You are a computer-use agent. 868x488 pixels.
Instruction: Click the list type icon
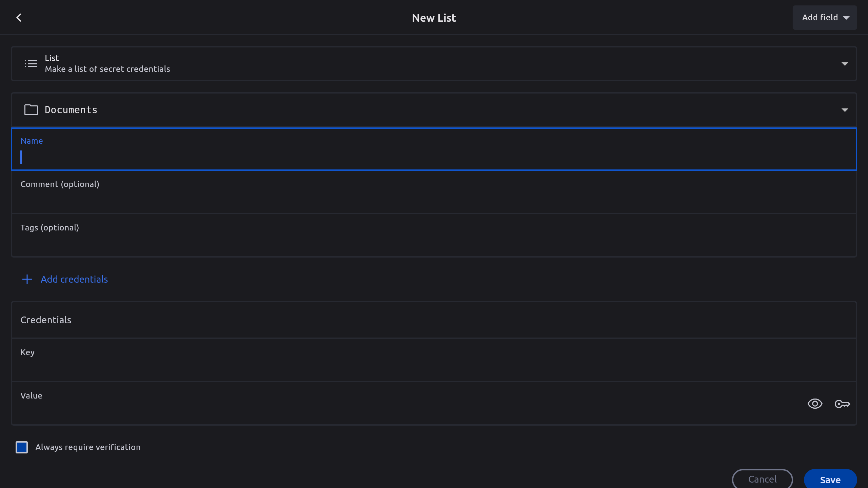click(31, 64)
